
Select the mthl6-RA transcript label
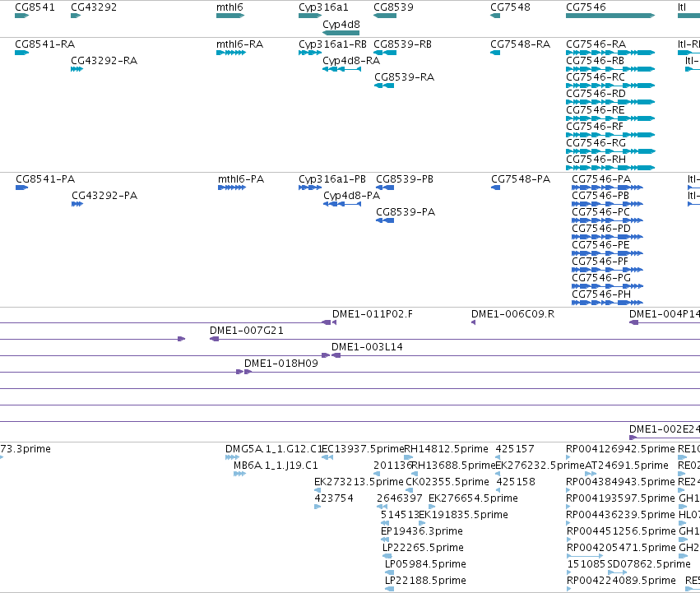[239, 44]
